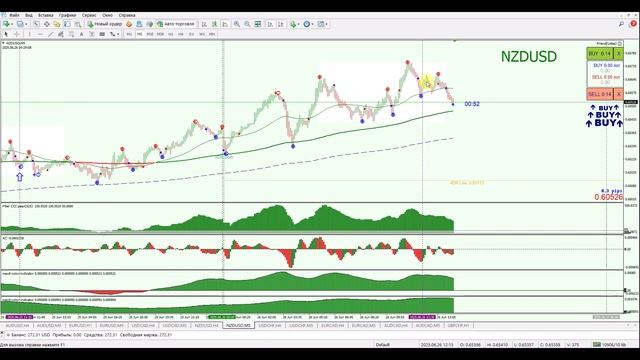Open the Сервис menu
The height and width of the screenshot is (360, 640).
89,15
